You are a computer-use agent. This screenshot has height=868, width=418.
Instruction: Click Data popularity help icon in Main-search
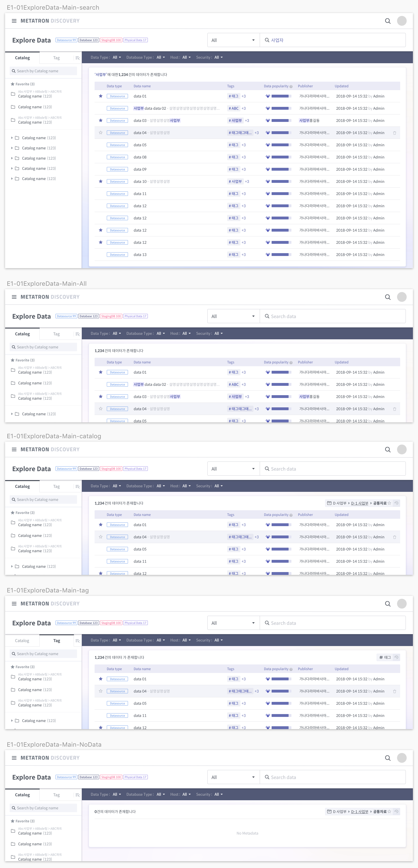[x=291, y=86]
